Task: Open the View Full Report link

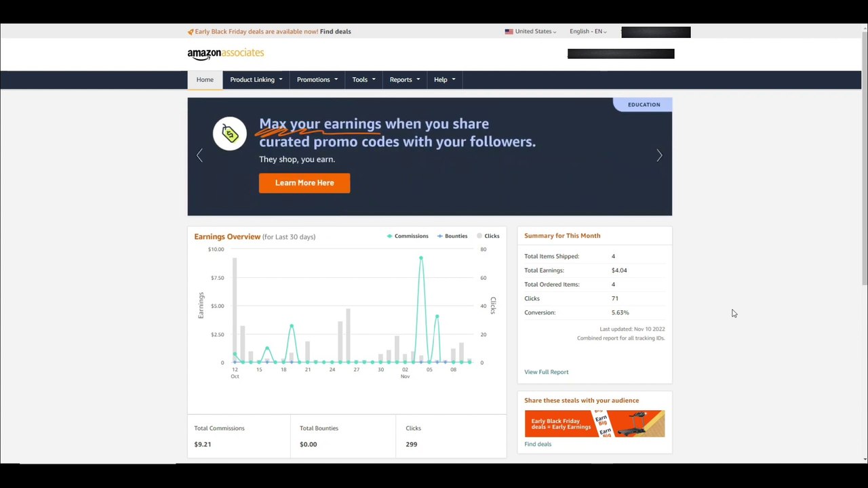Action: pyautogui.click(x=547, y=372)
